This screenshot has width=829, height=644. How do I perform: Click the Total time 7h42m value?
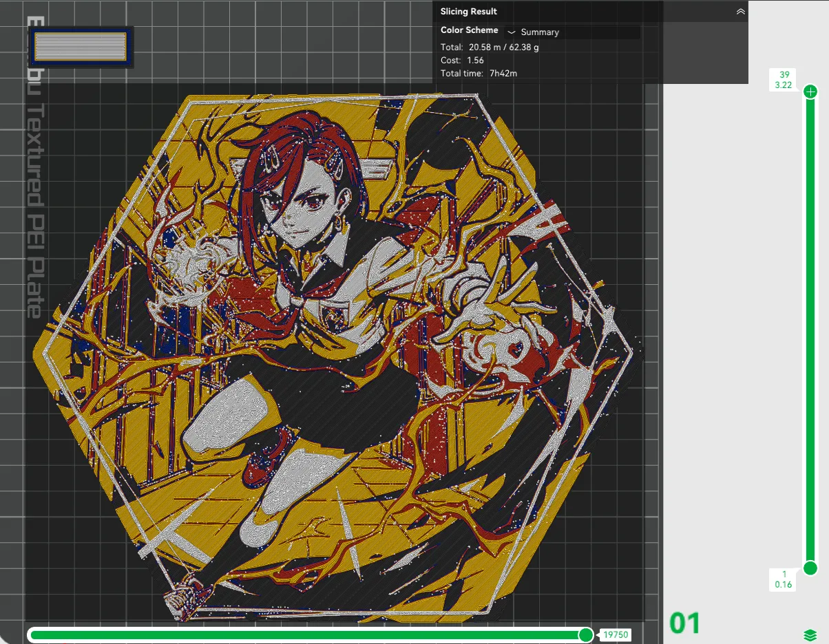point(503,73)
